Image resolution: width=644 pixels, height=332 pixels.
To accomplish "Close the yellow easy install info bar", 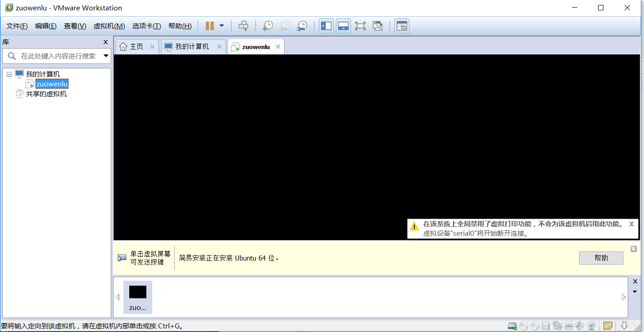I will [634, 249].
